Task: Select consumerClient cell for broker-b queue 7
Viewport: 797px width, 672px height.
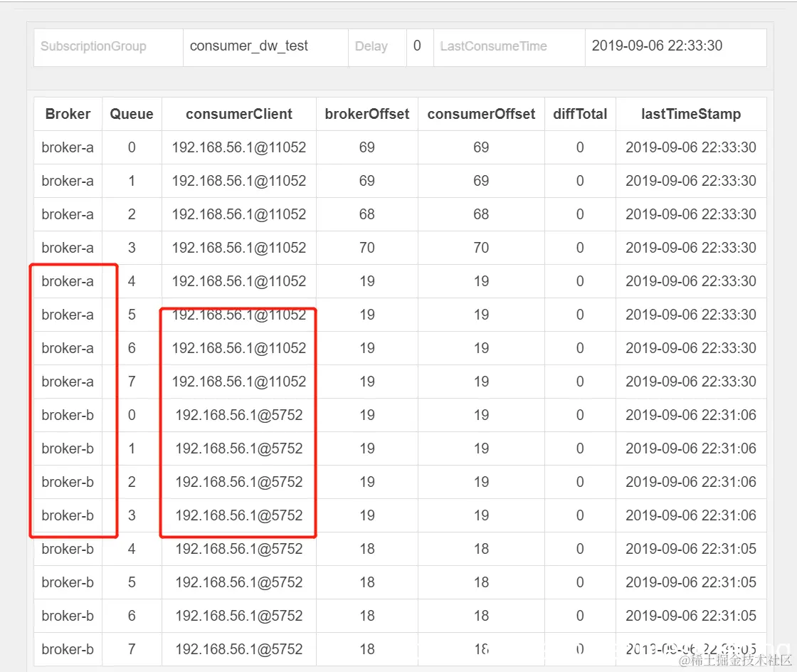Action: click(x=239, y=649)
